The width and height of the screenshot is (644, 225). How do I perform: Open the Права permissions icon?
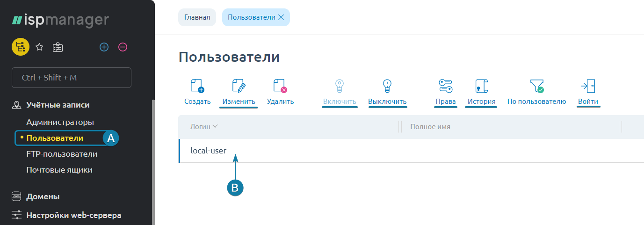445,86
